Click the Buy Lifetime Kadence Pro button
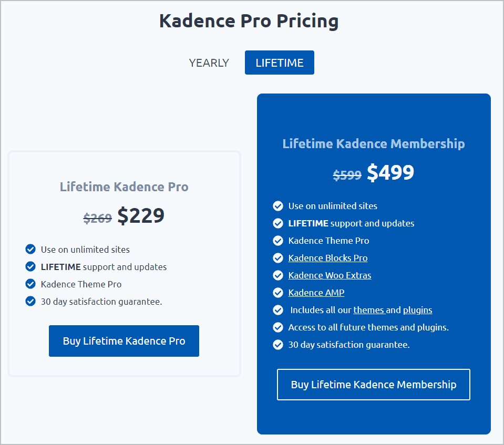Screen dimensions: 504x445 (x=124, y=341)
